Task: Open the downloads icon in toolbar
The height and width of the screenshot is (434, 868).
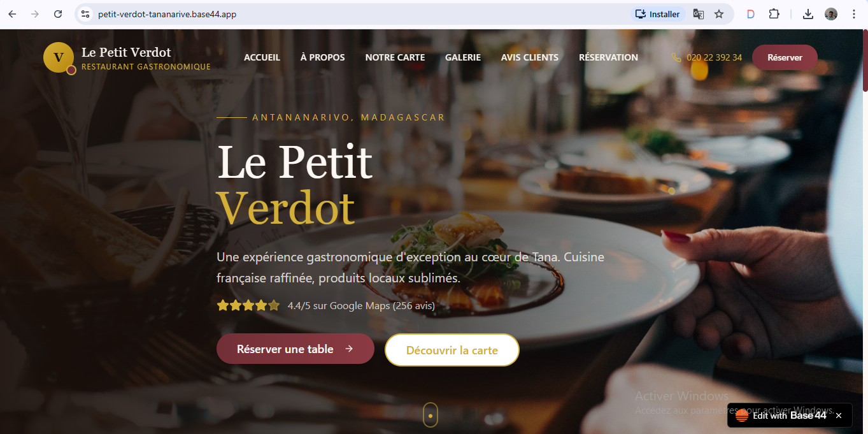Action: tap(808, 14)
